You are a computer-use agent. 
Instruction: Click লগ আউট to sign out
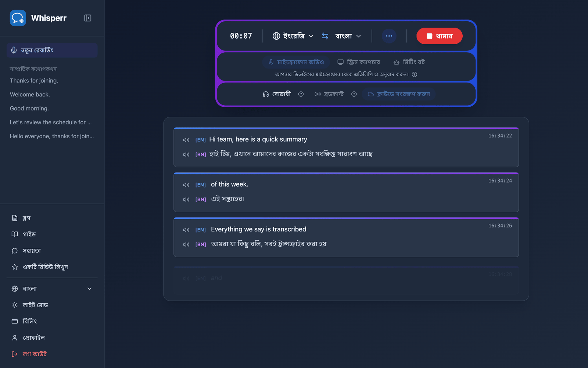point(52,354)
